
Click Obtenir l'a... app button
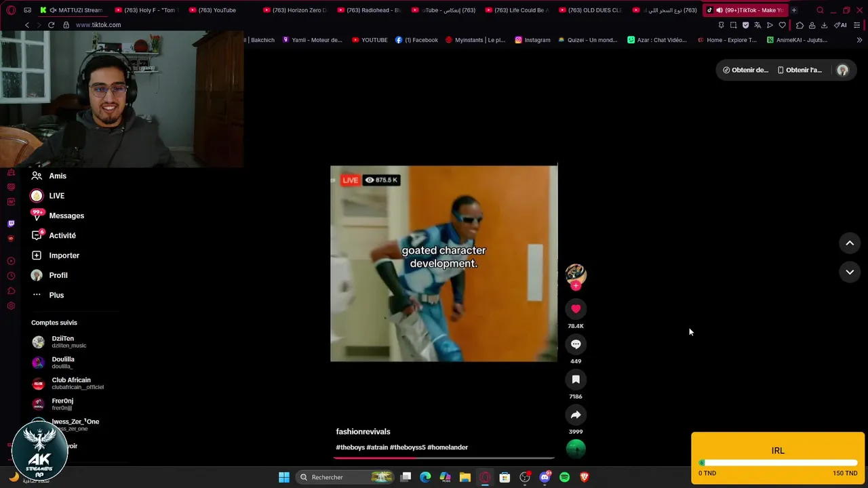(800, 70)
